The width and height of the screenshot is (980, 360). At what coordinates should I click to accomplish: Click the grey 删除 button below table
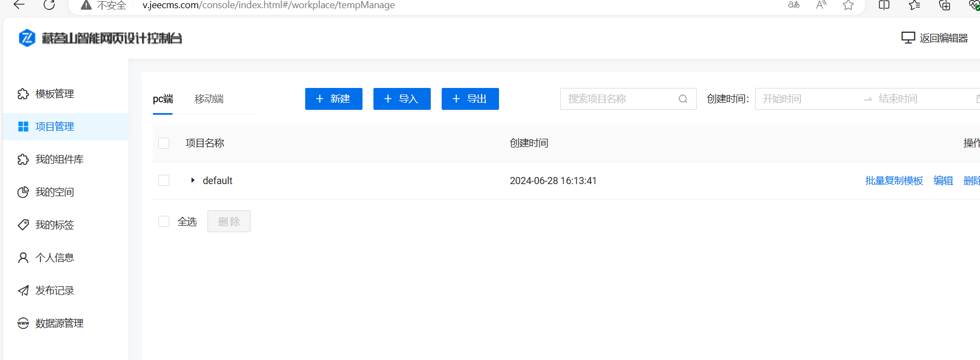click(x=229, y=221)
